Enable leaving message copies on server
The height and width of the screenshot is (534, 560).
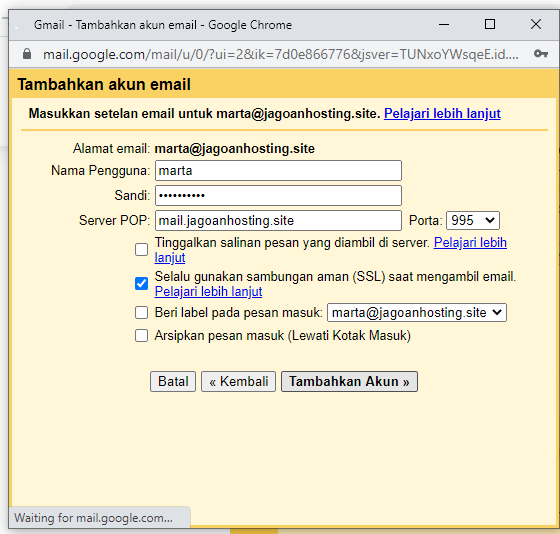[141, 249]
